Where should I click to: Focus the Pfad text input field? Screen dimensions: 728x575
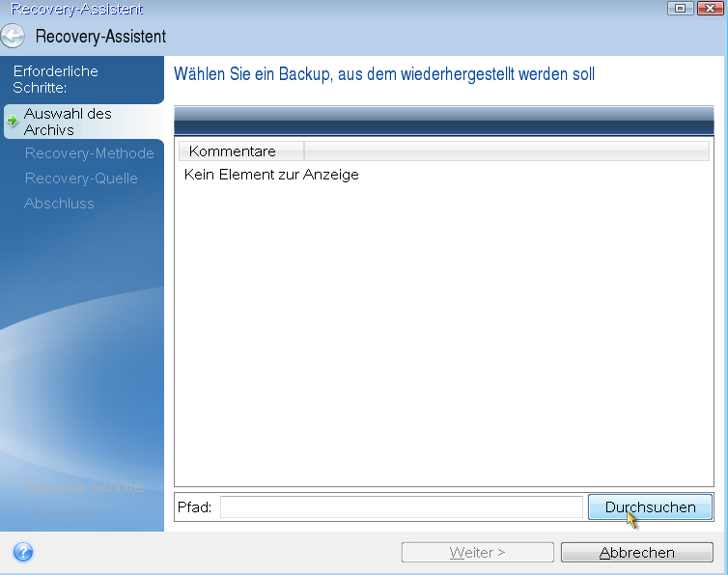click(401, 507)
